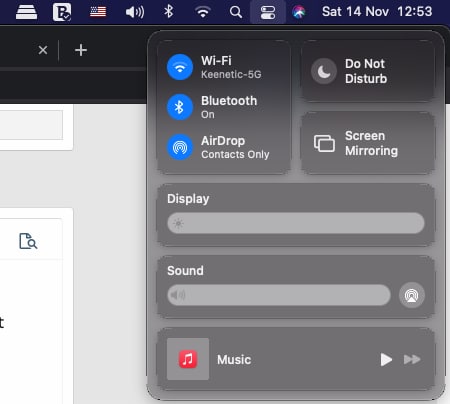Open Spotlight search magnifier
This screenshot has width=450, height=404.
point(236,12)
